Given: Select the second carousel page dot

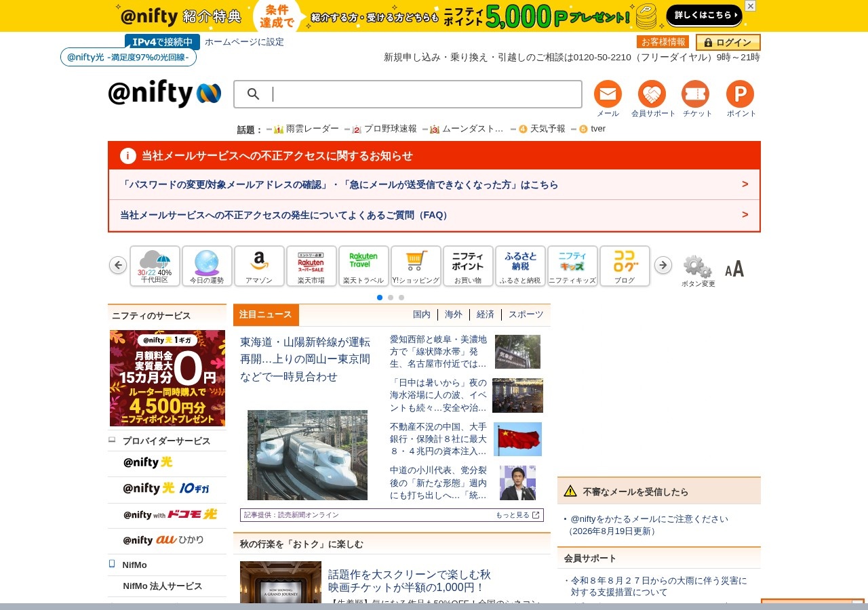Looking at the screenshot, I should pos(391,298).
